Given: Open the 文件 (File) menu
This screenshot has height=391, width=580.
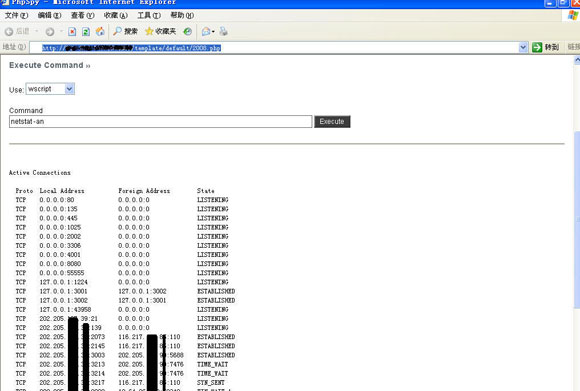Looking at the screenshot, I should [x=16, y=15].
